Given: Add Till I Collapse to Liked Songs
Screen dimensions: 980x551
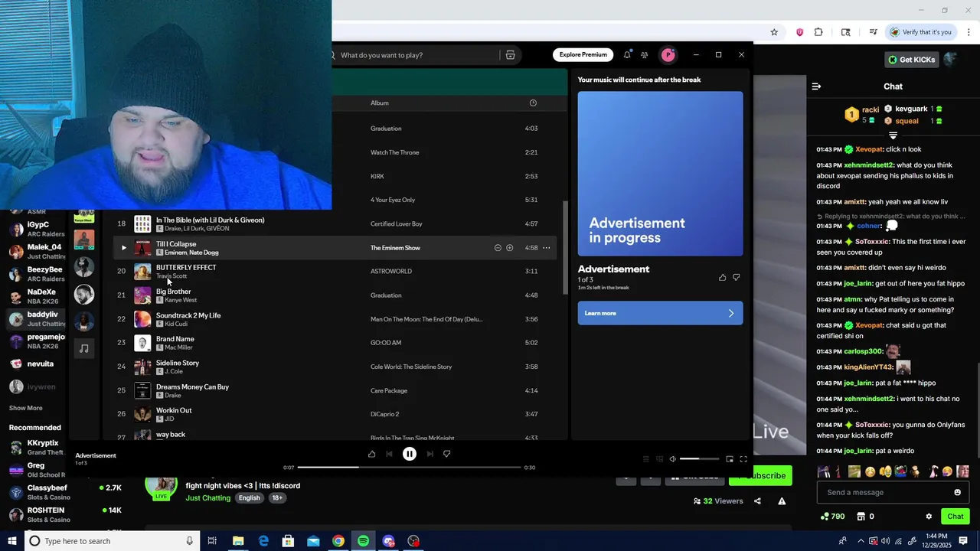Looking at the screenshot, I should coord(510,248).
